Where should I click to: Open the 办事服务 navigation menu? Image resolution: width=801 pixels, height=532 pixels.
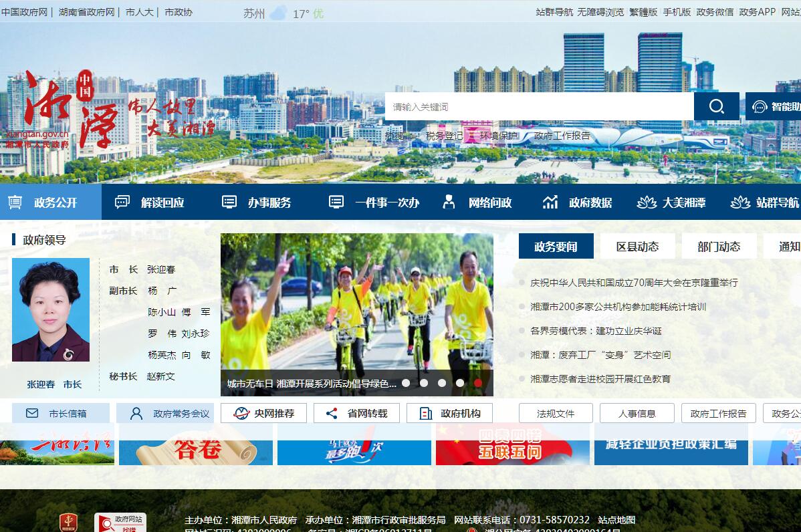pyautogui.click(x=257, y=202)
